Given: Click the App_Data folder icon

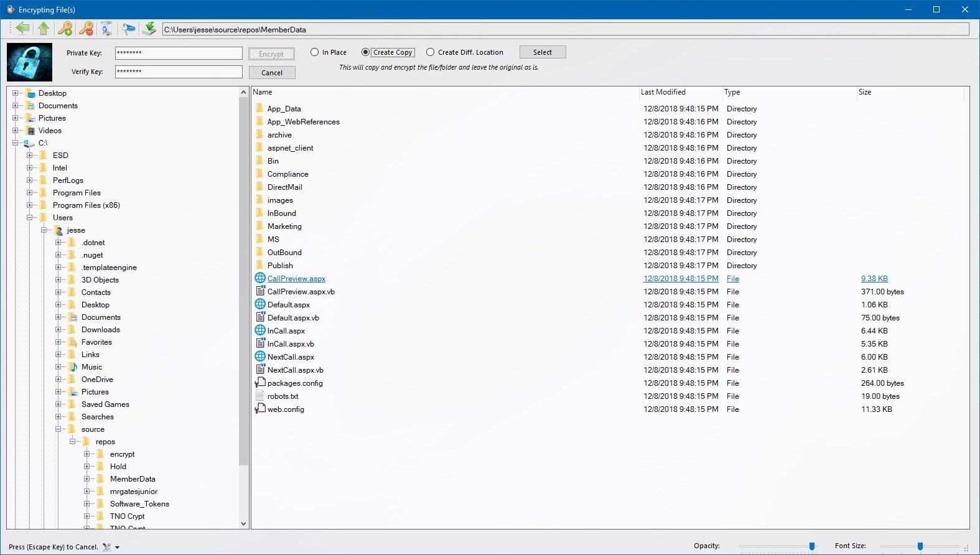Looking at the screenshot, I should tap(260, 108).
